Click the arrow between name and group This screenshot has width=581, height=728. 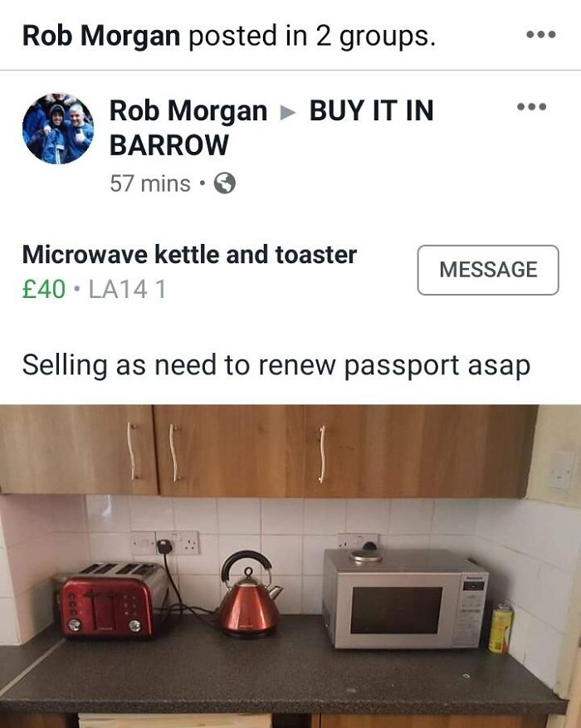tap(288, 112)
